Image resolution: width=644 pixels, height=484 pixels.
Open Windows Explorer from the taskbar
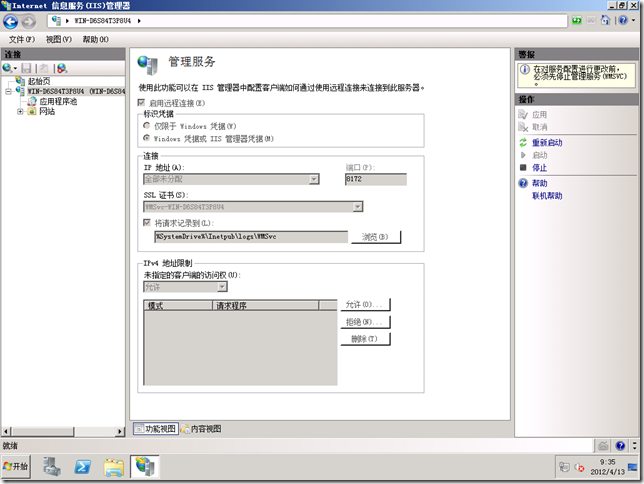[x=114, y=467]
